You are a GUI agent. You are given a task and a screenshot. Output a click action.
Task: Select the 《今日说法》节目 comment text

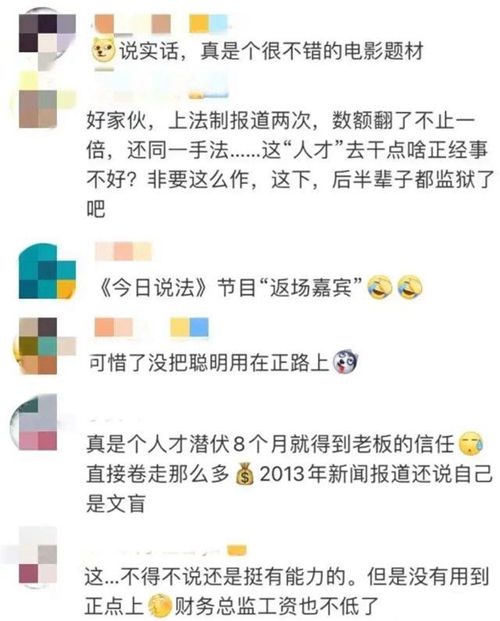pyautogui.click(x=230, y=287)
